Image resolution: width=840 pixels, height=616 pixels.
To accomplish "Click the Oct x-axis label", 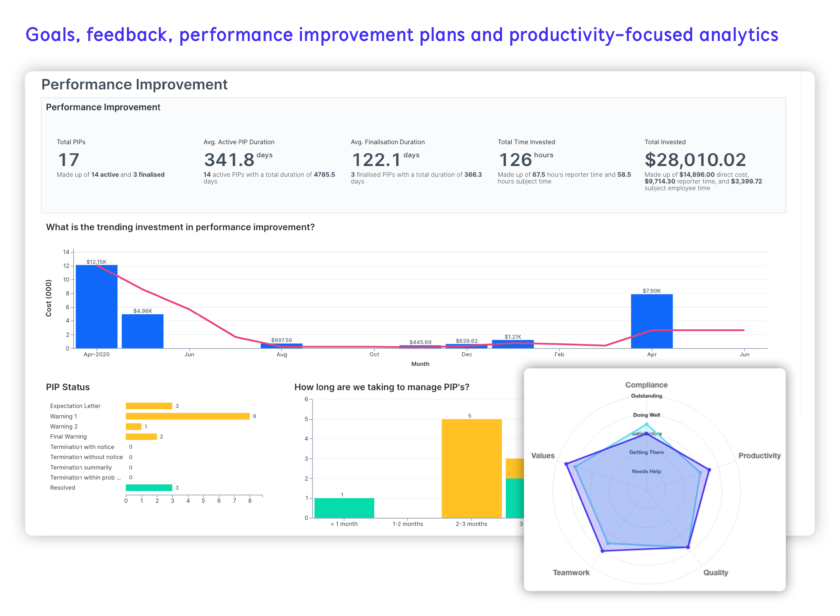I will click(374, 354).
